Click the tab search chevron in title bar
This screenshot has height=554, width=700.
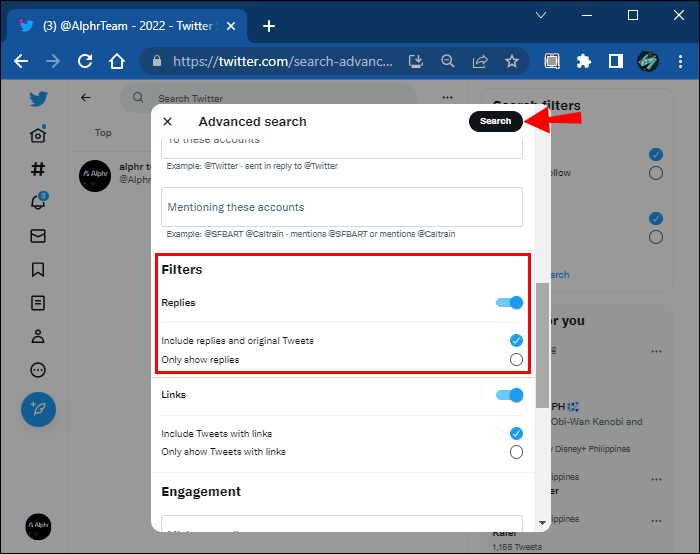(541, 15)
